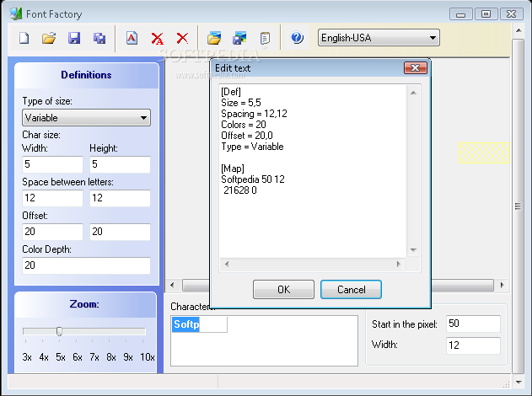Click Cancel in Edit text dialog
This screenshot has height=396, width=532.
(352, 290)
